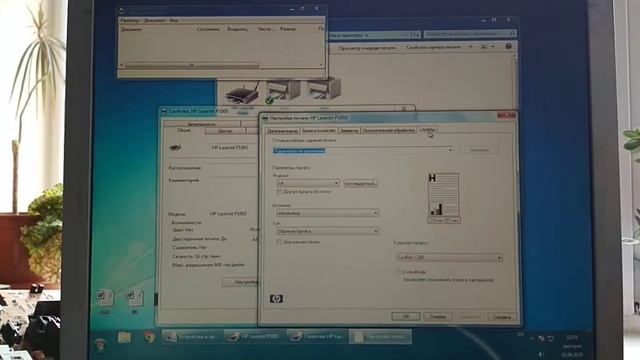Select the third printer in Devices window

point(324,88)
